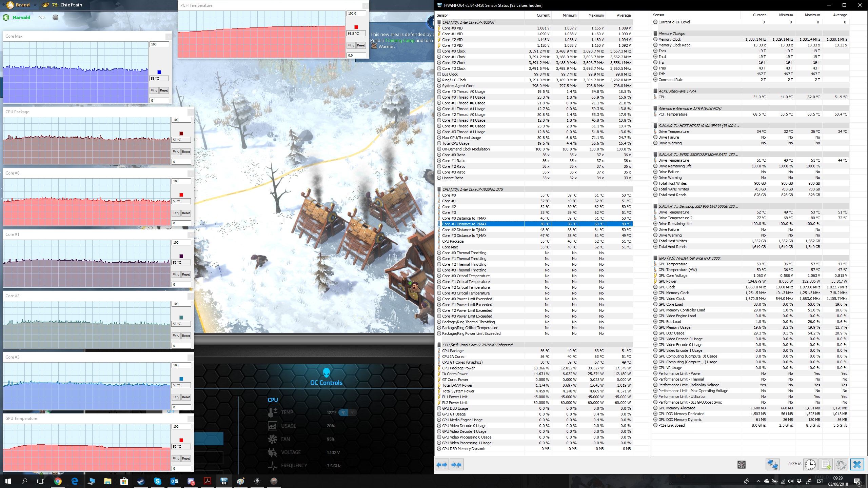Click the blue X close sensors button
Viewport: 868px width, 488px height.
857,465
